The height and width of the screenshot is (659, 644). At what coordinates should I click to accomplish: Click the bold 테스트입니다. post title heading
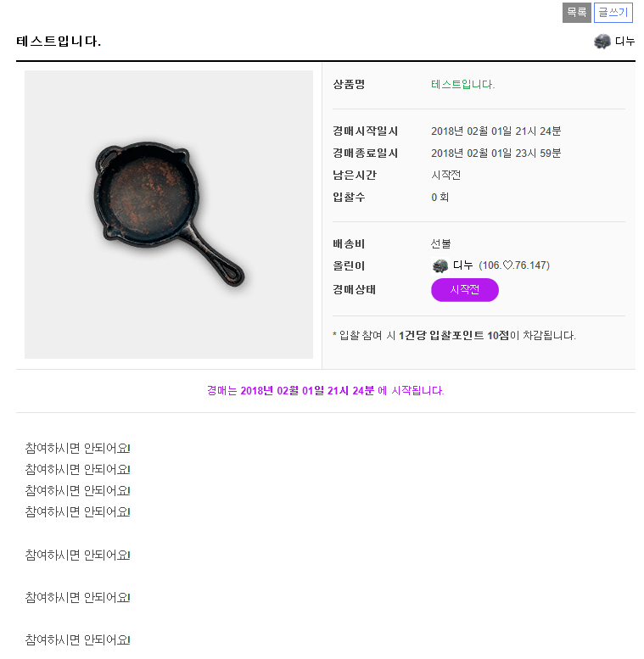click(59, 42)
